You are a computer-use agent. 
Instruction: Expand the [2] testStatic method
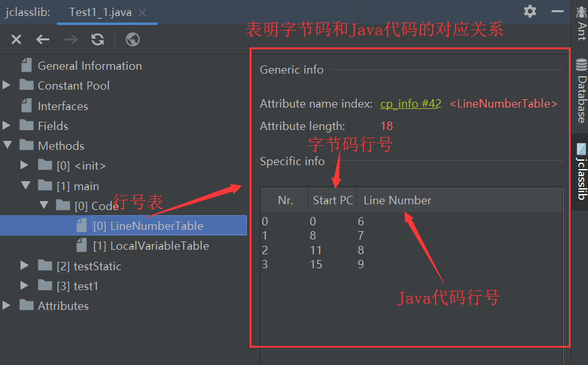click(x=24, y=266)
